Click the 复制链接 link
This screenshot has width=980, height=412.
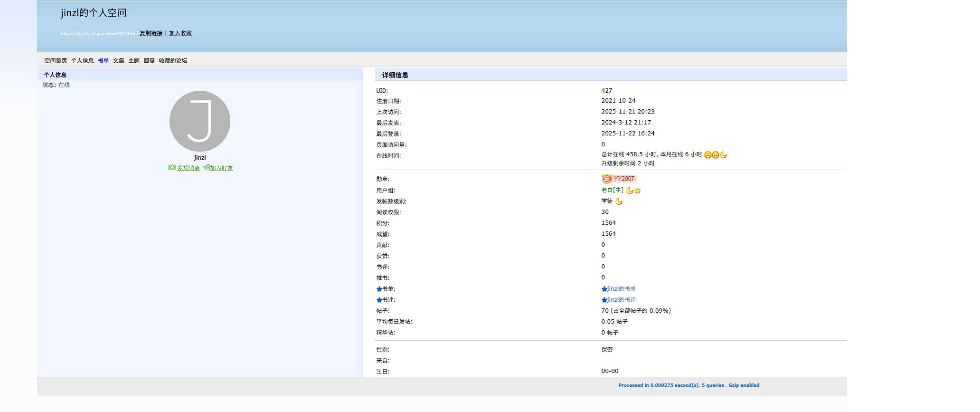pos(151,33)
